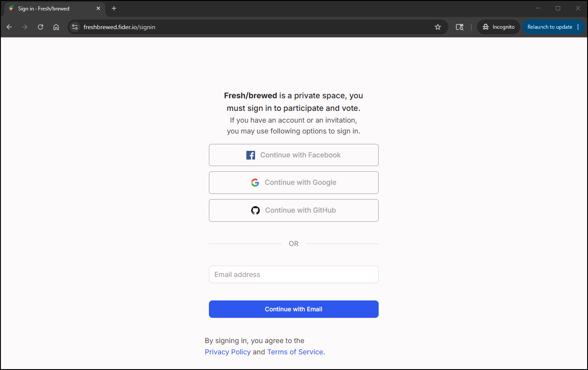The image size is (588, 370).
Task: Open the Privacy Policy link
Action: point(228,352)
